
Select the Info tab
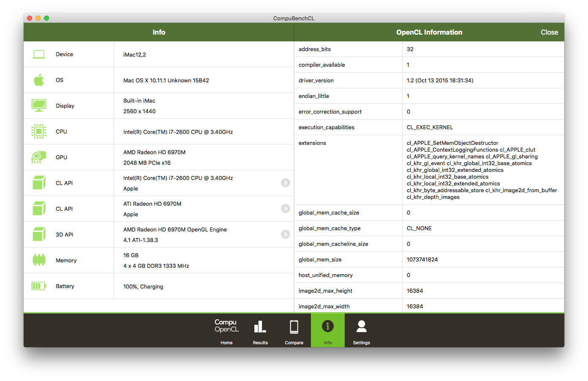328,331
